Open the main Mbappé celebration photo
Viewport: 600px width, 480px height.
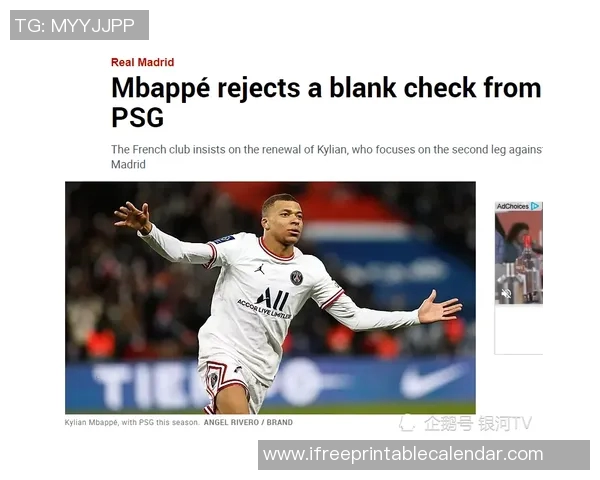tap(270, 297)
